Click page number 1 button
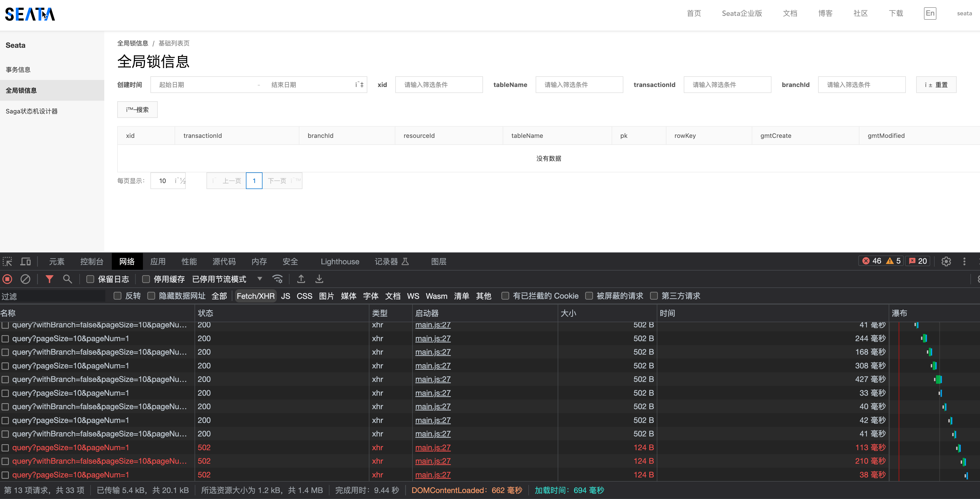Screen dimensions: 980x499 click(x=254, y=181)
